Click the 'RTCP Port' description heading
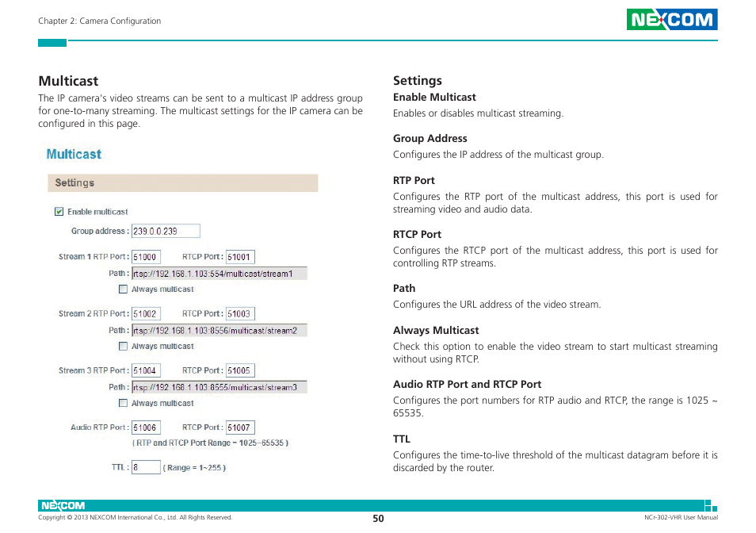The height and width of the screenshot is (533, 756). pyautogui.click(x=417, y=235)
